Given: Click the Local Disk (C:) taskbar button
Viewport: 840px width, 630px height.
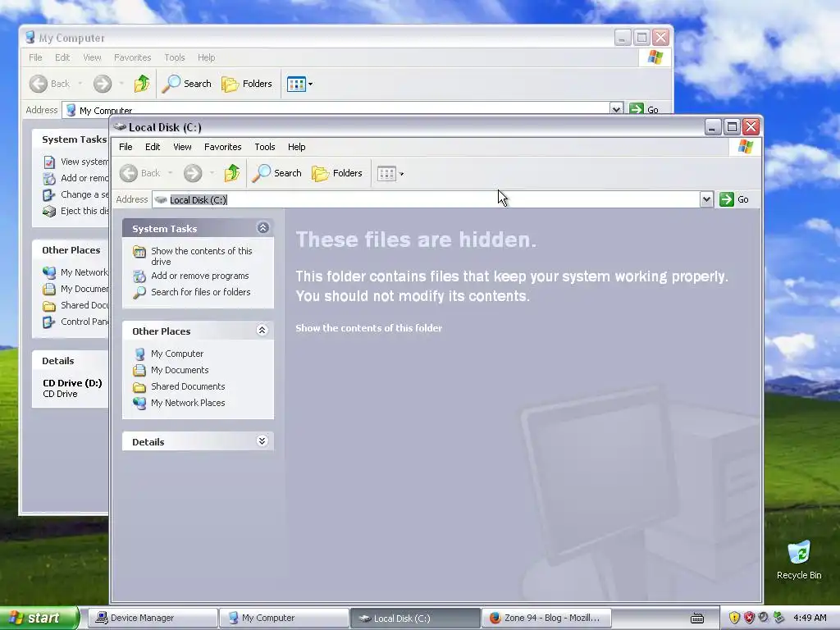Looking at the screenshot, I should [415, 618].
